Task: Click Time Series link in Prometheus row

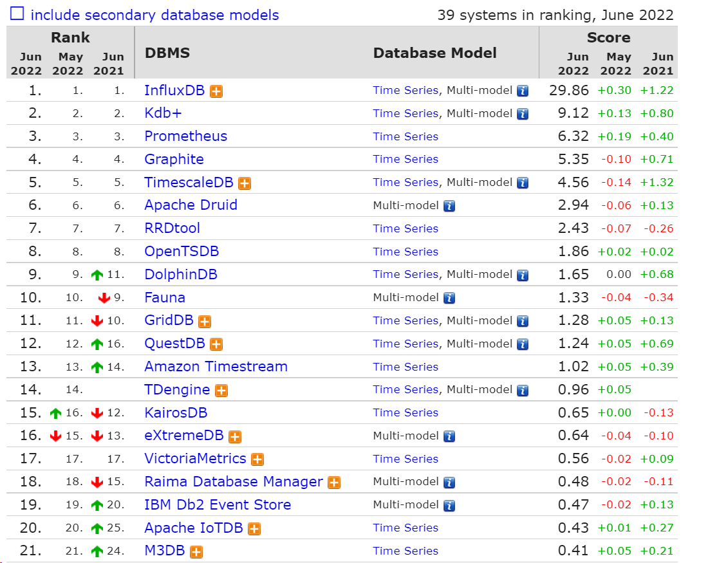Action: 406,136
